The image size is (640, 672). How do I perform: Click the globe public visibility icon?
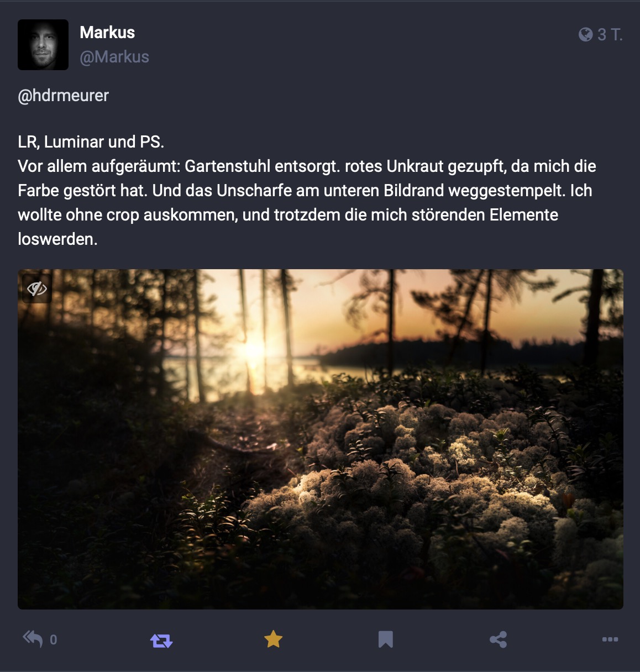(585, 34)
